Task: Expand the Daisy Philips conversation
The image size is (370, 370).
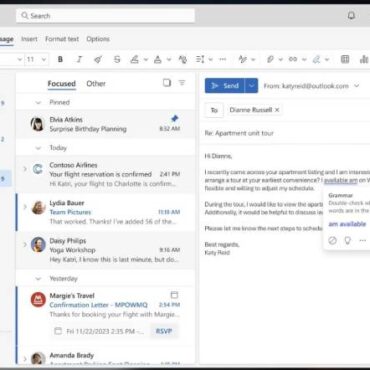Action: [25, 245]
